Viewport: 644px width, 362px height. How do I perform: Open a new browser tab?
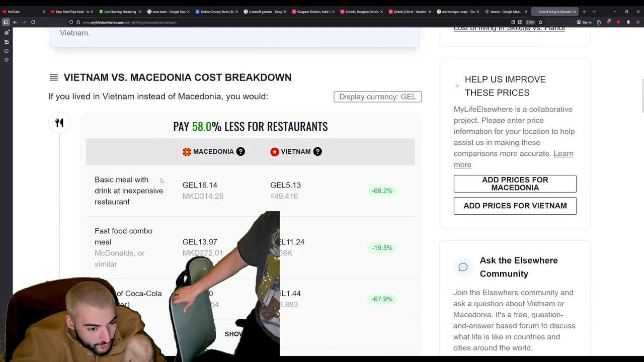pos(584,12)
